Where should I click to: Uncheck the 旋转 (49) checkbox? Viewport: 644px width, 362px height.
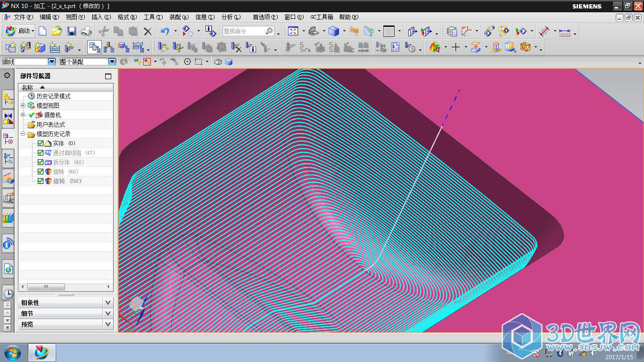(x=41, y=172)
